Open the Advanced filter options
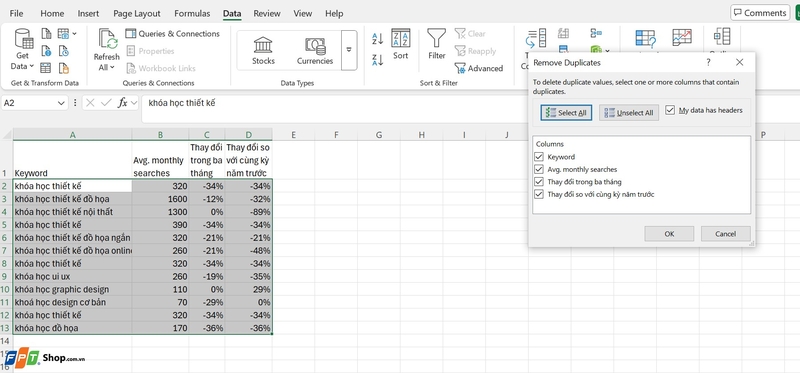 pos(478,68)
